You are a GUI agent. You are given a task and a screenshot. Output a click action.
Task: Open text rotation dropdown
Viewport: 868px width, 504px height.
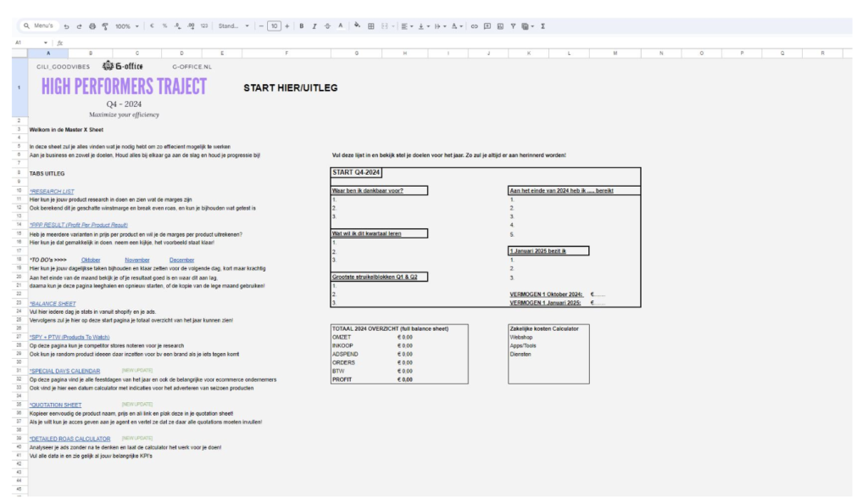pyautogui.click(x=457, y=26)
